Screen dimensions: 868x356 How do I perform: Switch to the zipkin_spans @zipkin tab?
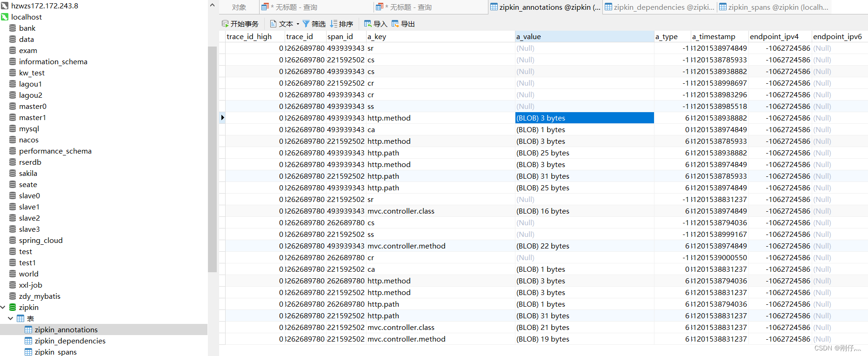(774, 7)
